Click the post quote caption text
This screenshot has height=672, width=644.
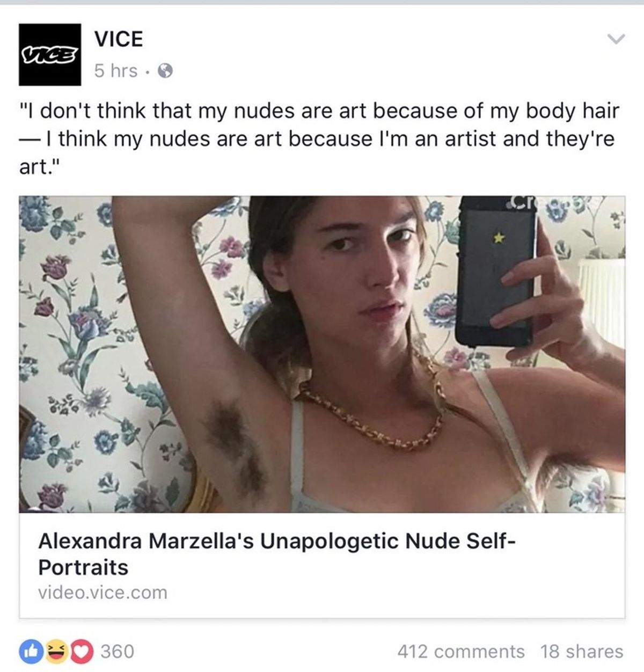[319, 139]
